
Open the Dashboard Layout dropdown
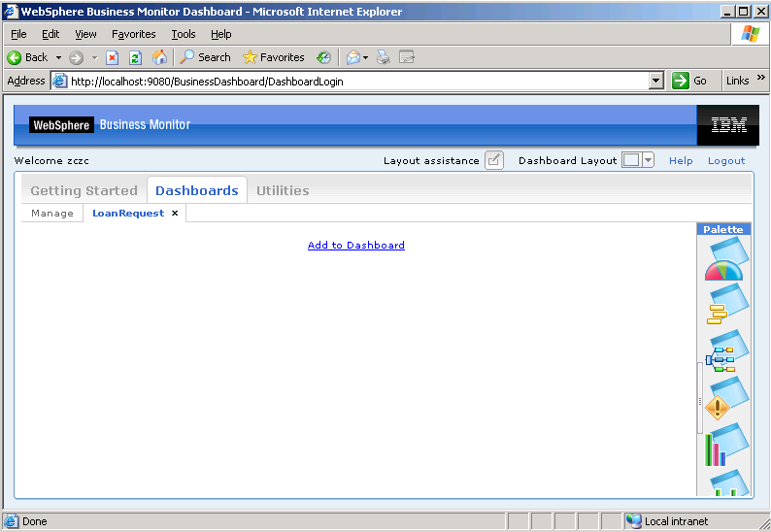[x=648, y=160]
